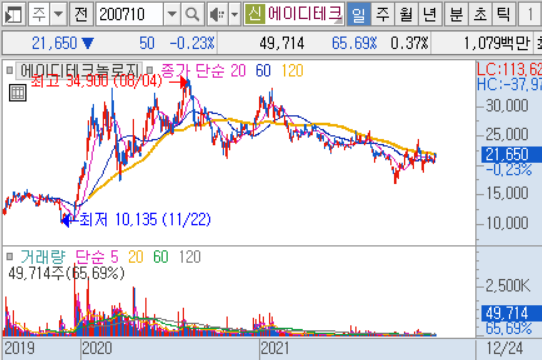Viewport: 542px width, 360px height.
Task: Click the 30,000 price axis label
Action: pos(507,105)
